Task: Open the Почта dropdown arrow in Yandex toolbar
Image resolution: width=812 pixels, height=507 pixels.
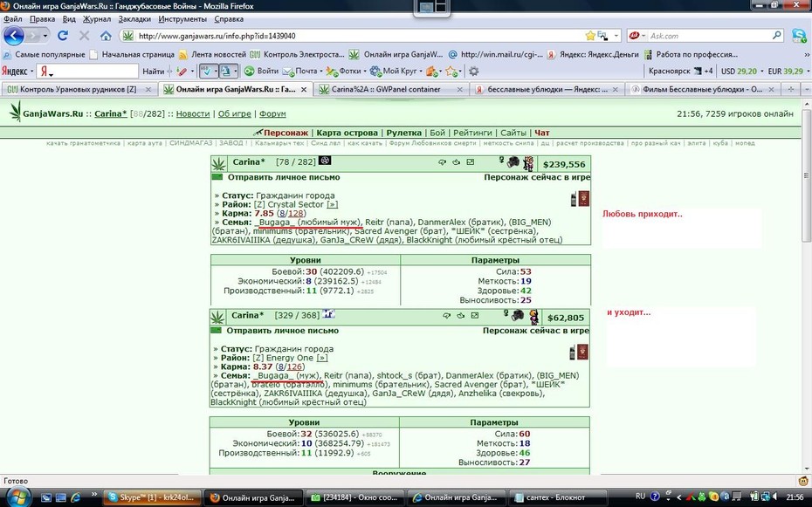Action: pyautogui.click(x=321, y=71)
